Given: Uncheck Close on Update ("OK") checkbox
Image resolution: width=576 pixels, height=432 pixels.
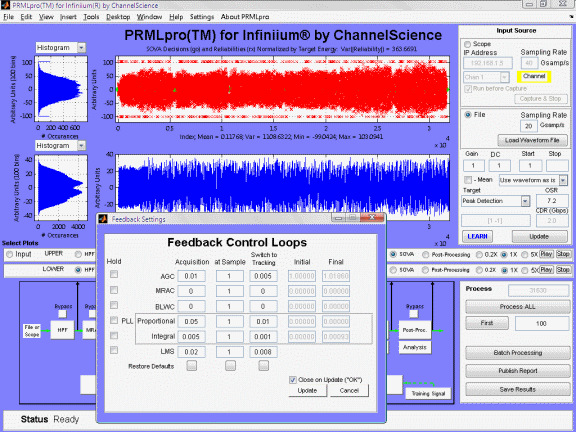Looking at the screenshot, I should 293,380.
